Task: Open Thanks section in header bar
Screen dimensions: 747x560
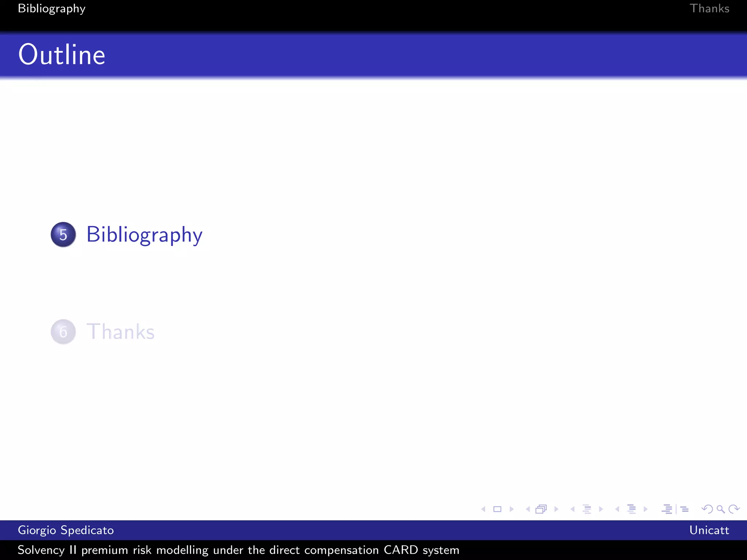Action: pos(709,8)
